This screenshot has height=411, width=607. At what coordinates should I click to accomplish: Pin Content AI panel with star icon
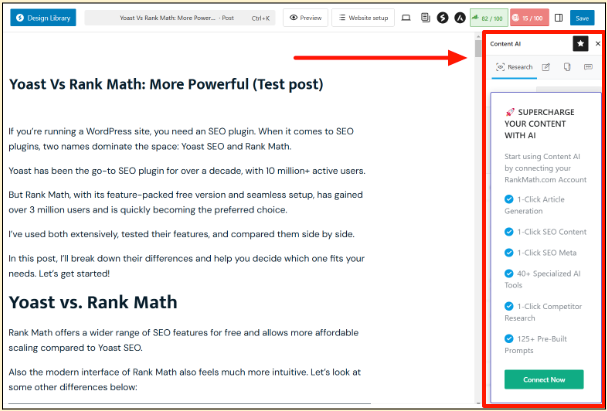tap(580, 44)
